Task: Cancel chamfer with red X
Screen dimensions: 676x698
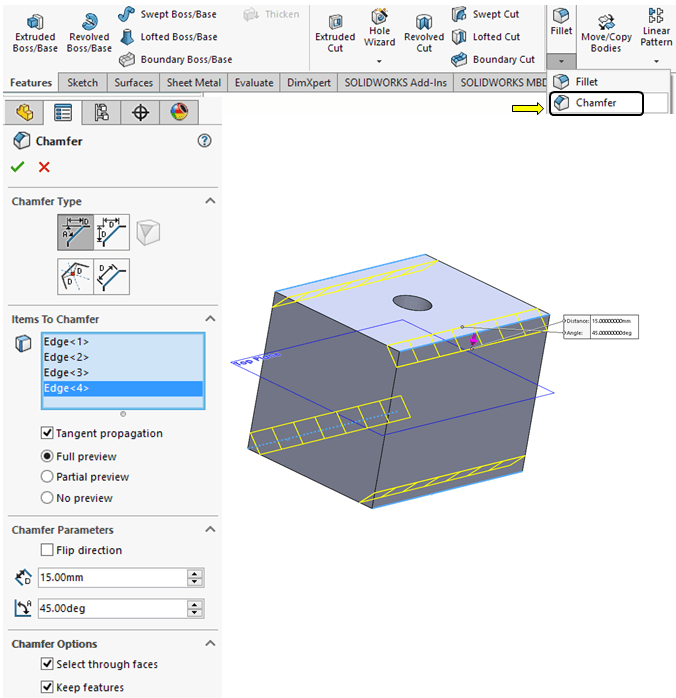Action: pyautogui.click(x=44, y=167)
